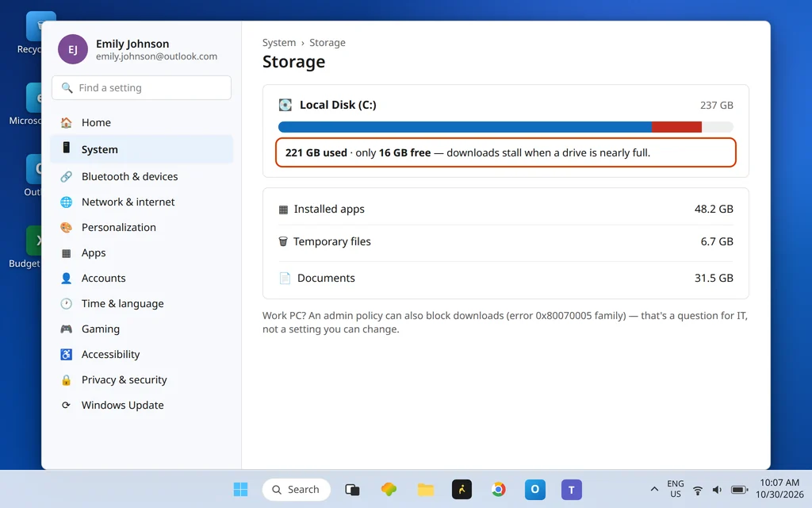The height and width of the screenshot is (508, 812).
Task: Click the 48.2 GB Installed apps value
Action: (714, 209)
